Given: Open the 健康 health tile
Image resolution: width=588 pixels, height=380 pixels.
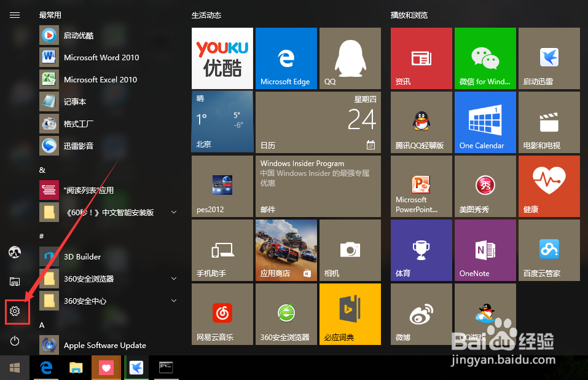Looking at the screenshot, I should 549,186.
